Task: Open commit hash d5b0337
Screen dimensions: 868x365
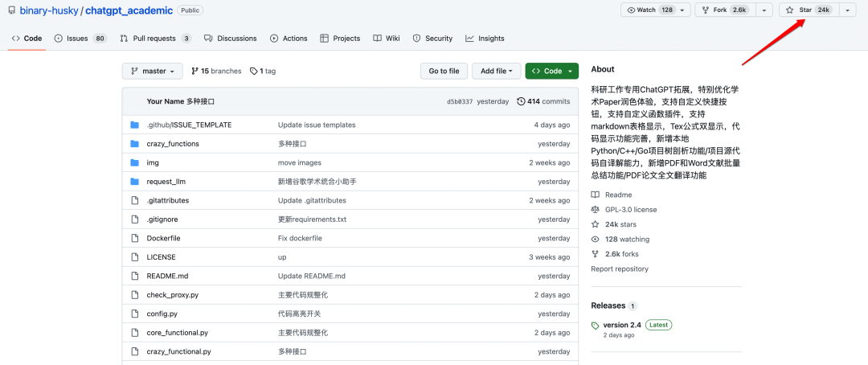Action: 460,102
